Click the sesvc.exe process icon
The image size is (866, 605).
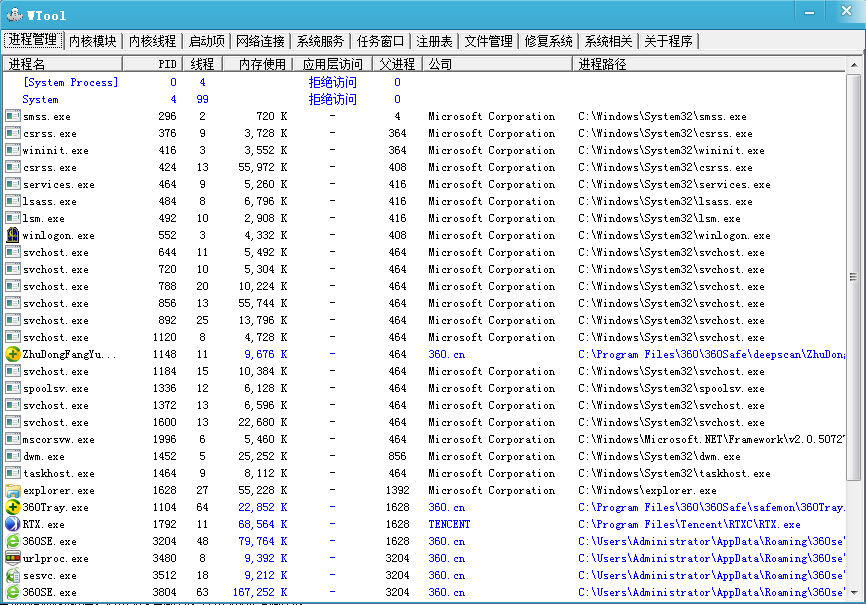pos(12,575)
